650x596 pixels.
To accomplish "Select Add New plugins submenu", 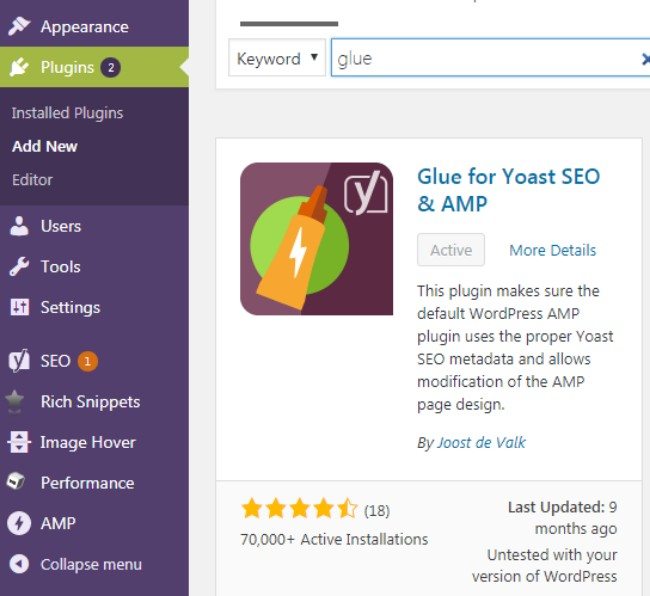I will click(45, 146).
